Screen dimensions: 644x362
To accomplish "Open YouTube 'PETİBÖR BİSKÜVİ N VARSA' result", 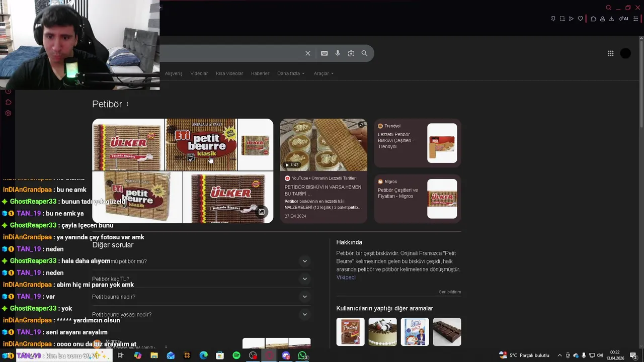I will pos(323,190).
